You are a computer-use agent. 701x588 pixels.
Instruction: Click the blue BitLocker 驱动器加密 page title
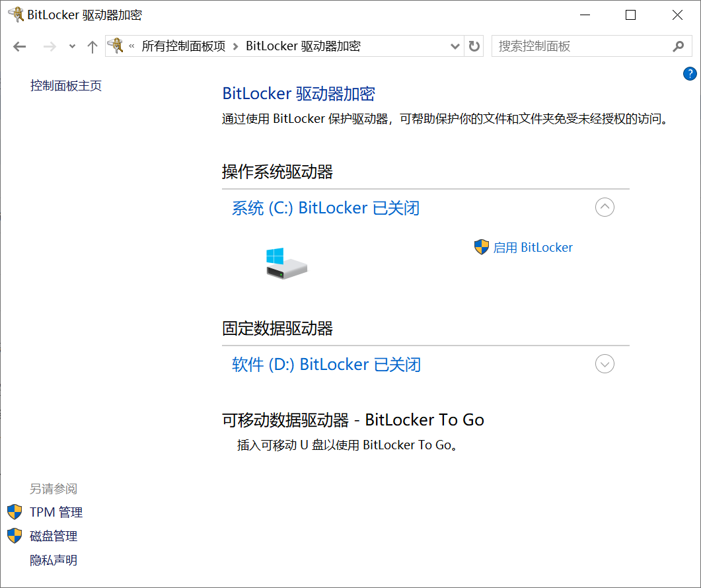click(298, 93)
